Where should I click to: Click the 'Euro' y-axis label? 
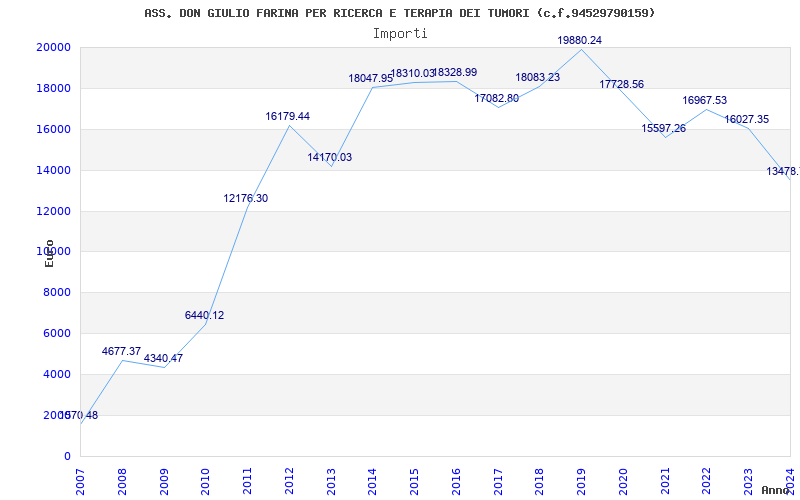[x=49, y=254]
